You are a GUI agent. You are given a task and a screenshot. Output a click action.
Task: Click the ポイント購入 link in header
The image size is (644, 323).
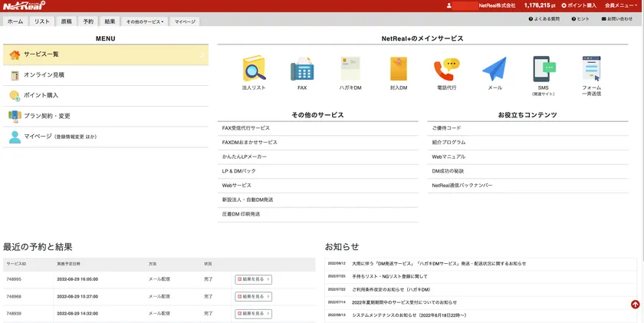pos(579,5)
